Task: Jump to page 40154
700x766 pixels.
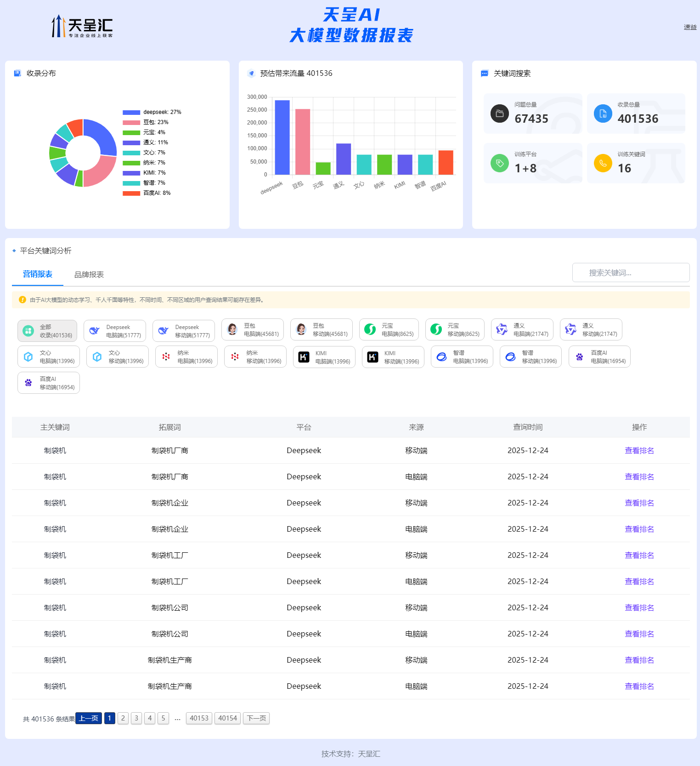Action: (x=227, y=718)
